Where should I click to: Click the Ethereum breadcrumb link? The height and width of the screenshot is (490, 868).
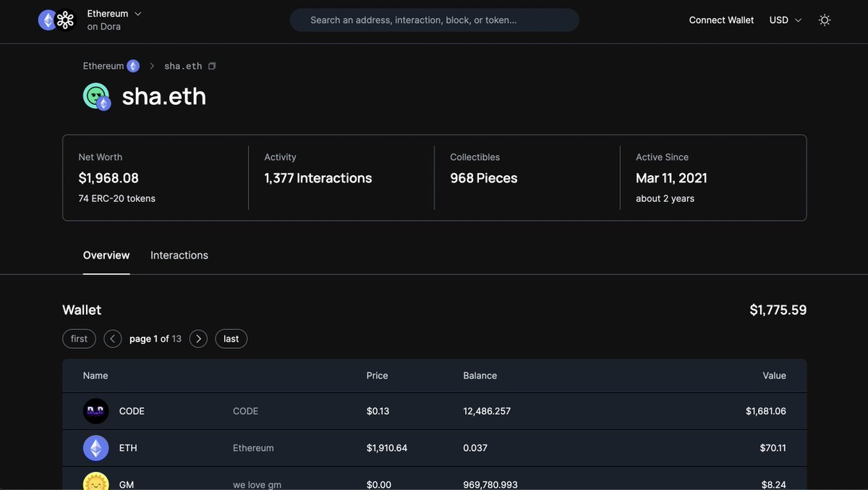[x=103, y=66]
